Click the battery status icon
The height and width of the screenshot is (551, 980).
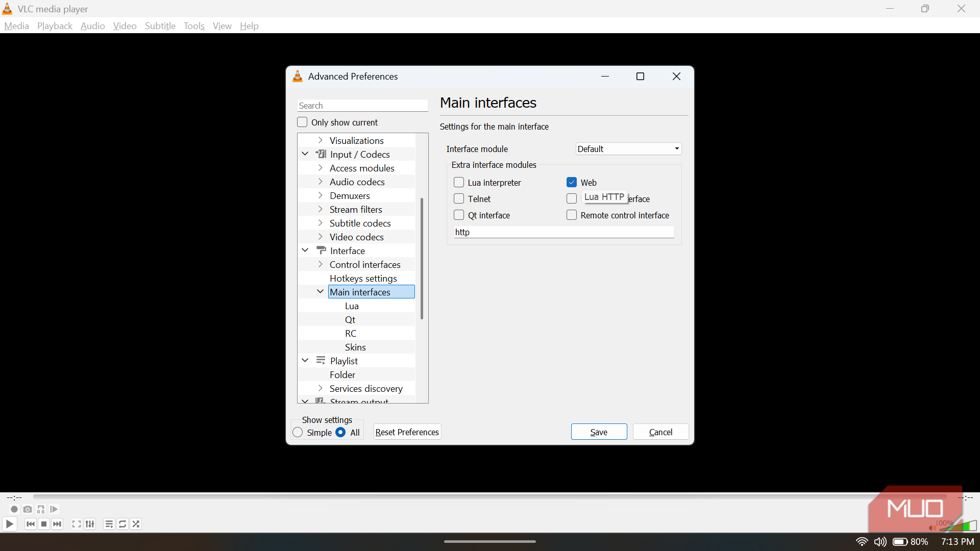coord(900,542)
